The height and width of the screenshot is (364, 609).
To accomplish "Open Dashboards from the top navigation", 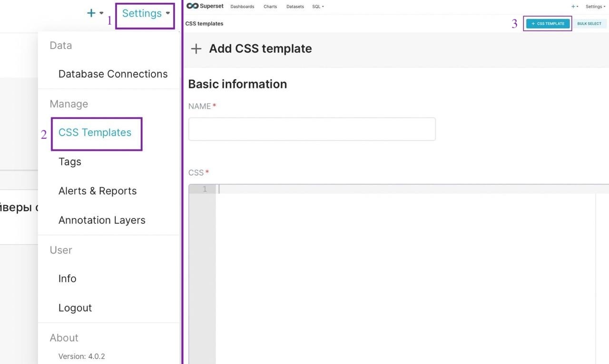I will point(242,7).
